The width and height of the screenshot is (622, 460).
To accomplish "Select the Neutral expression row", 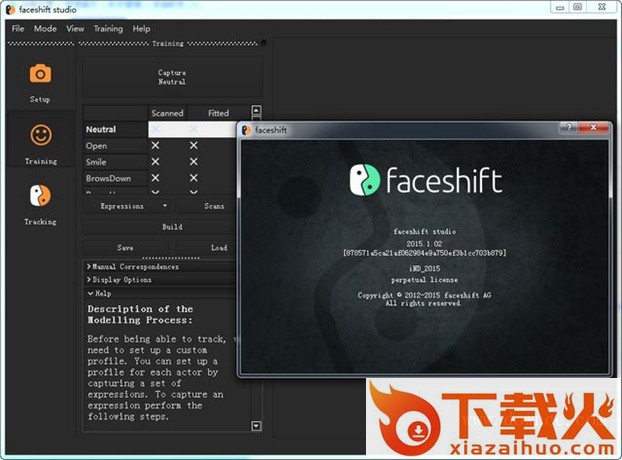I will point(115,129).
